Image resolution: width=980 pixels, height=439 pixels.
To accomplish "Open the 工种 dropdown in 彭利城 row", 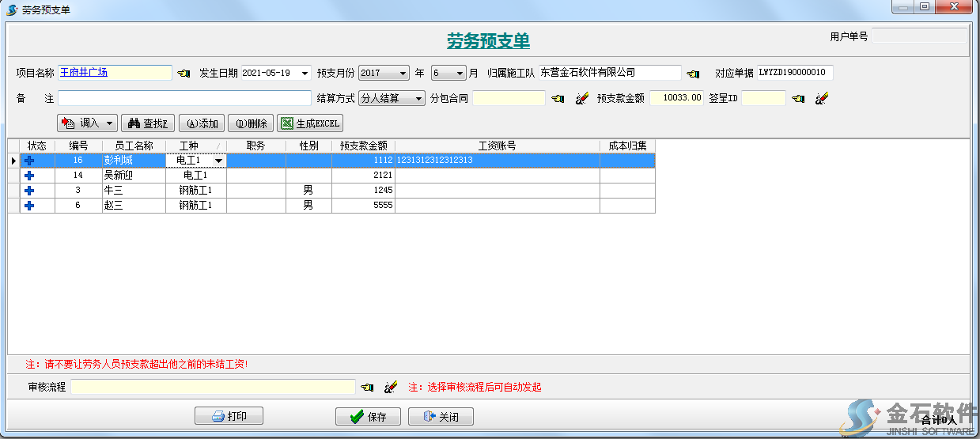I will tap(218, 161).
